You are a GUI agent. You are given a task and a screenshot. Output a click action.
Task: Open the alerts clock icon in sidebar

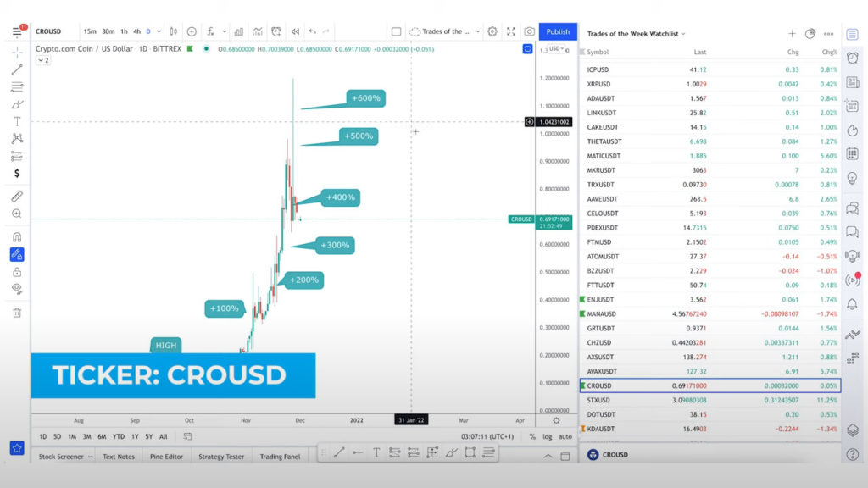click(853, 58)
